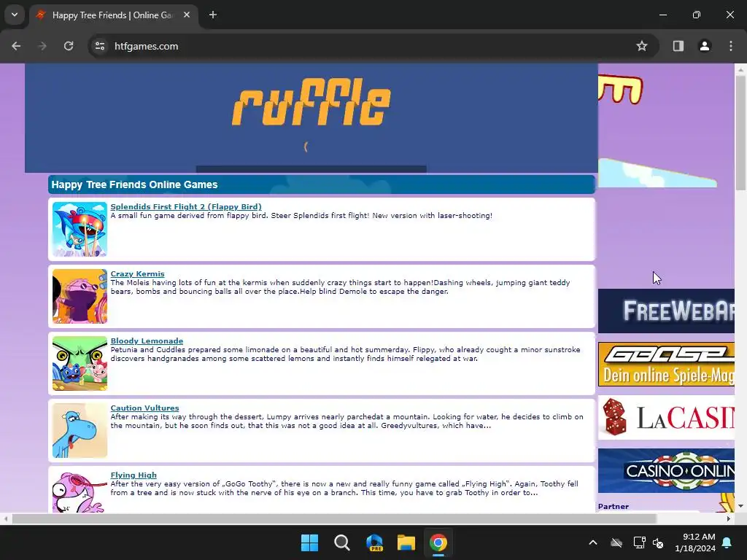This screenshot has height=560, width=747.
Task: Open the notification bell
Action: (727, 542)
